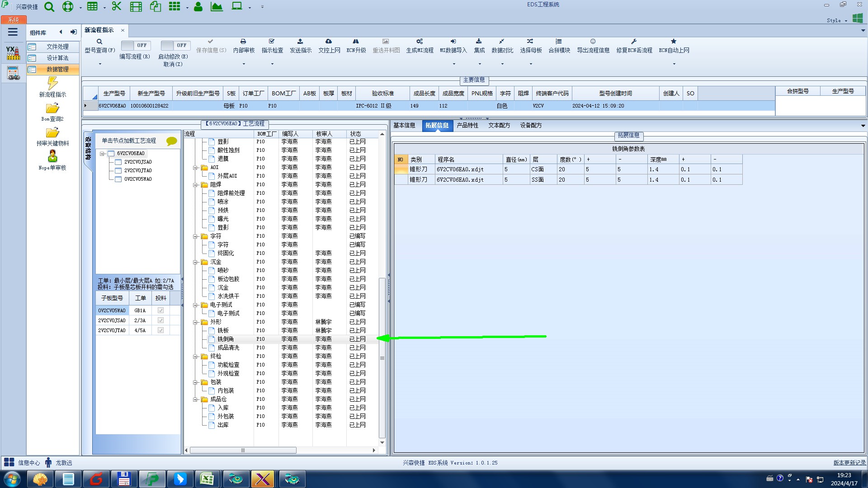
Task: Open dropdown arrow under 型号查询
Action: coord(100,64)
